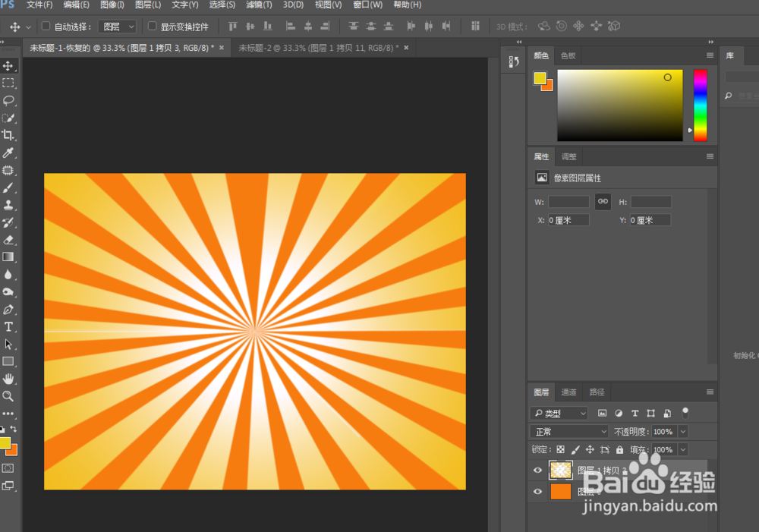Select the Horizontal Type tool
Viewport: 759px width, 532px height.
pos(8,327)
